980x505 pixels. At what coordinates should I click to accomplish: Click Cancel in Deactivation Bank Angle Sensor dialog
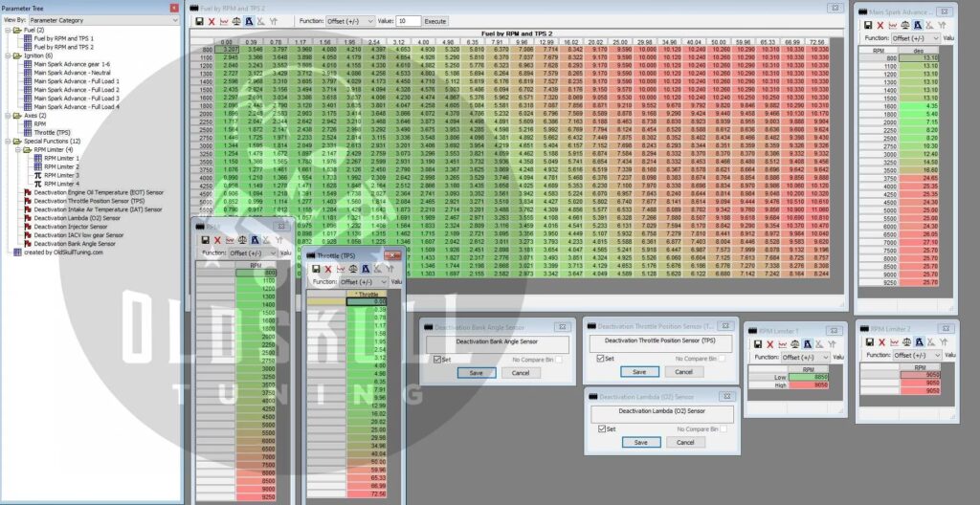tap(521, 371)
